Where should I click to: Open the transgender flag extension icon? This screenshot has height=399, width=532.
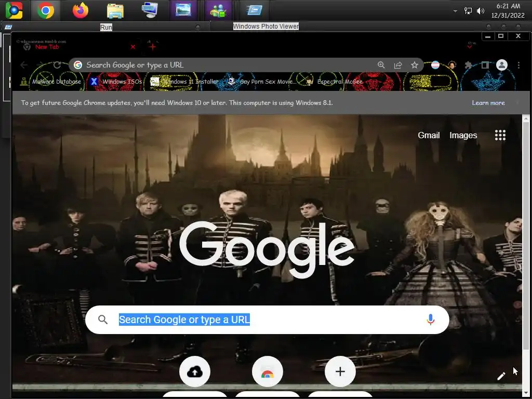[435, 65]
